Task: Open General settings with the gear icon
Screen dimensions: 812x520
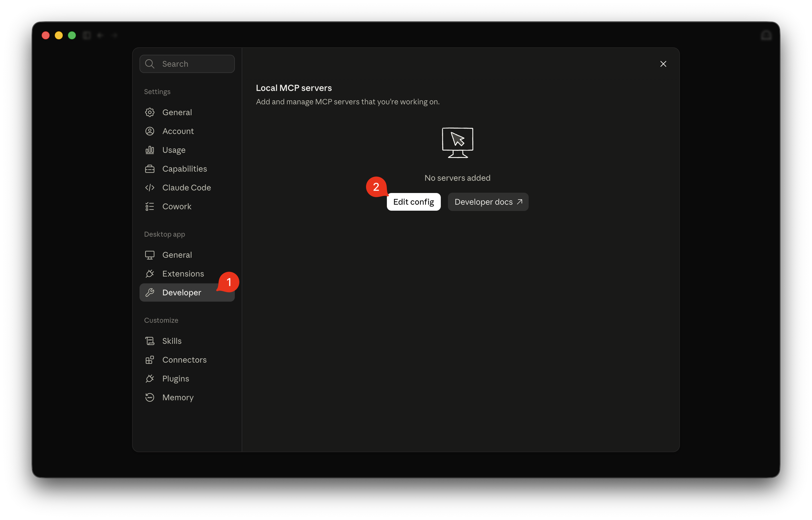Action: click(150, 112)
